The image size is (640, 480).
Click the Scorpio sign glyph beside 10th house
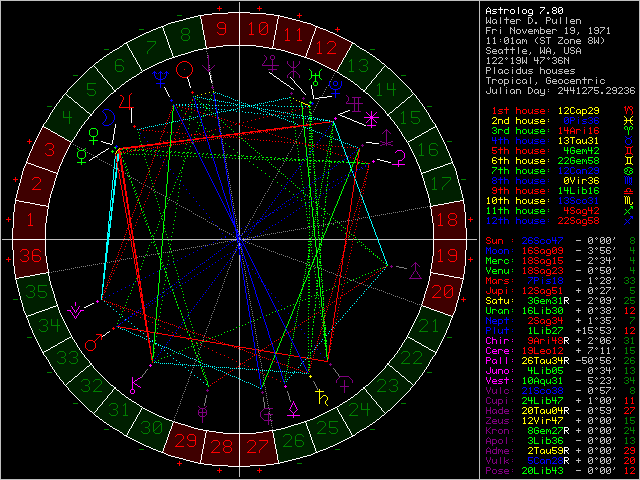click(629, 201)
